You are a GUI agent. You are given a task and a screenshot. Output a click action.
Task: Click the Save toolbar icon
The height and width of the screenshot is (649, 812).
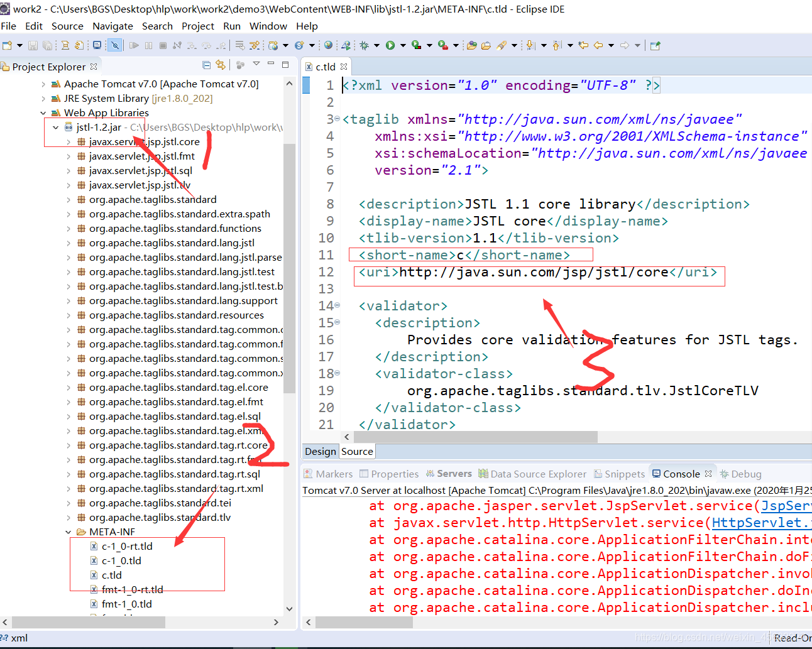[x=33, y=45]
